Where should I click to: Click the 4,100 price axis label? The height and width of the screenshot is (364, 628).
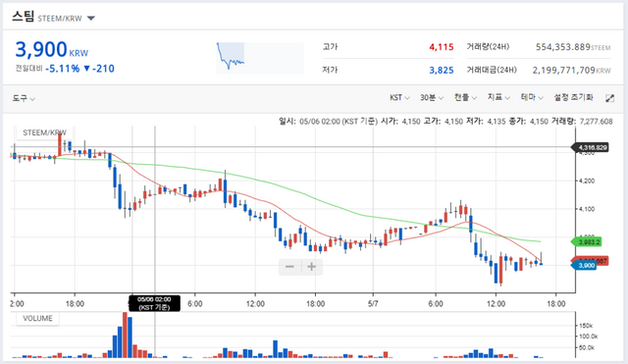coord(587,209)
